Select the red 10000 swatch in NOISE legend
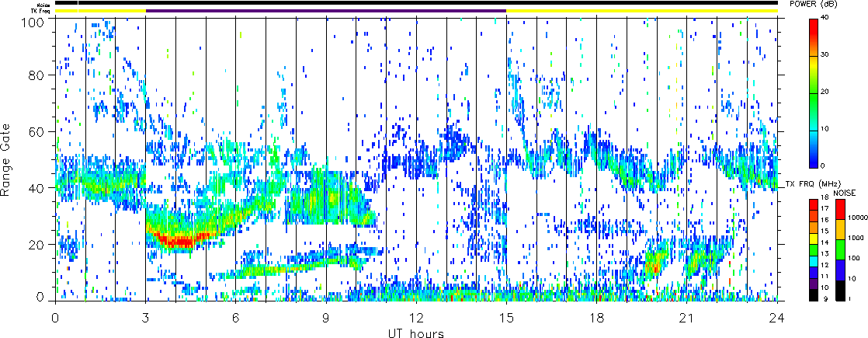The image size is (868, 338). pos(840,209)
